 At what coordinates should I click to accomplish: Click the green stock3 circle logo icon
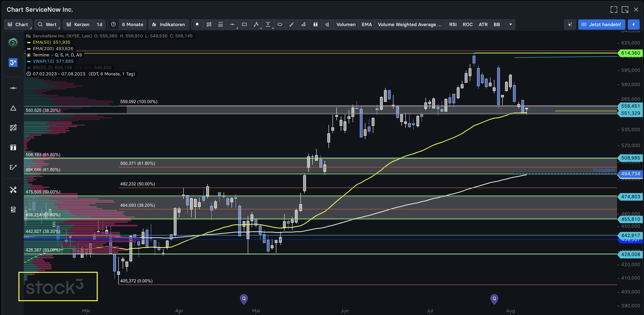click(13, 42)
